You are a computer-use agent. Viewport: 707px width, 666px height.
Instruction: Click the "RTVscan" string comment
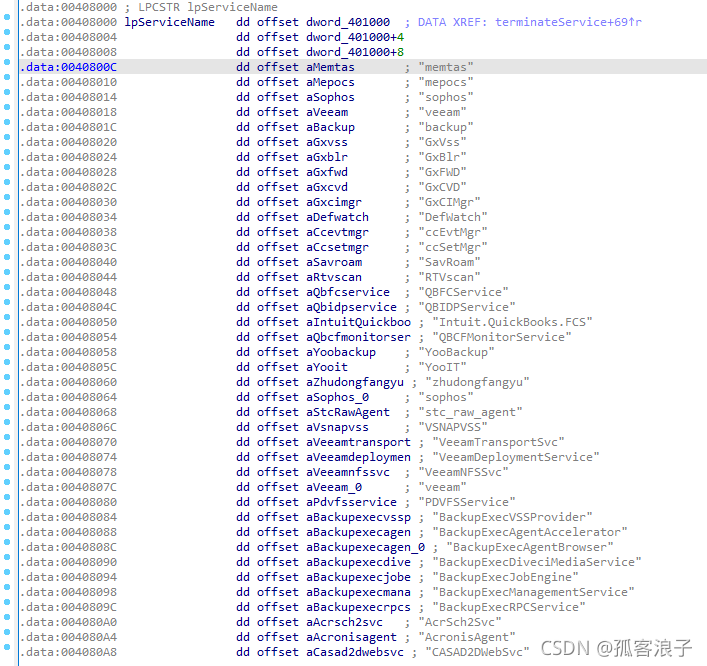point(449,277)
